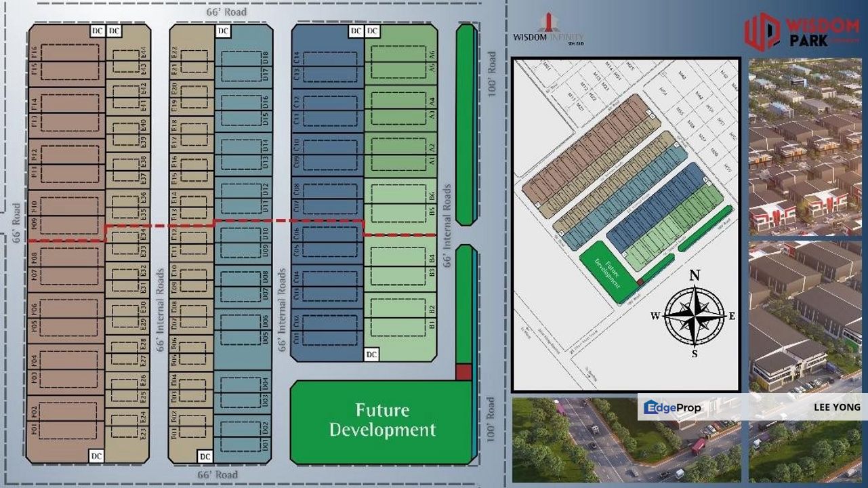Click the W west point of the compass

tap(656, 316)
